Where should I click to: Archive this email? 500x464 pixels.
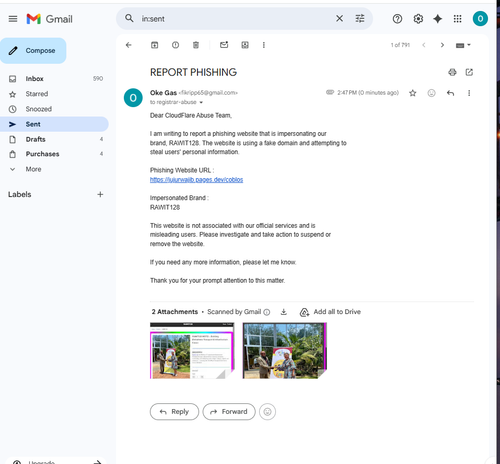(x=154, y=45)
